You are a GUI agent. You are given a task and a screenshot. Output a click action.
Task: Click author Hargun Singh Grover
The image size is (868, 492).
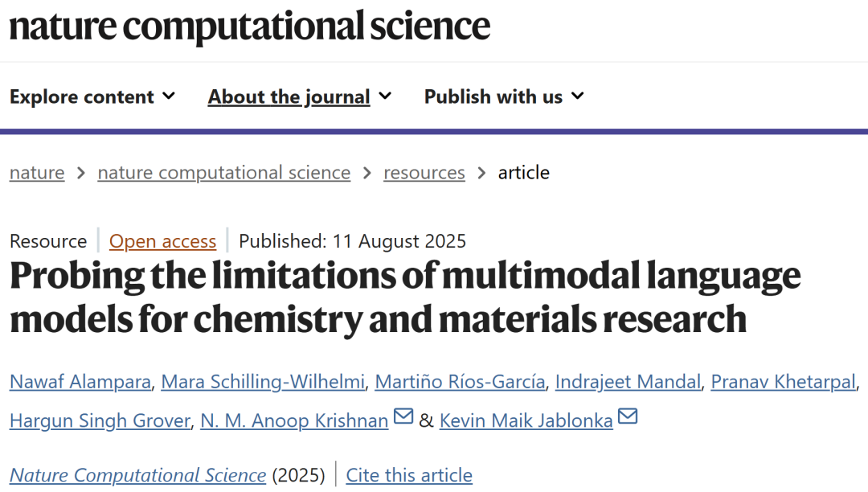[100, 420]
